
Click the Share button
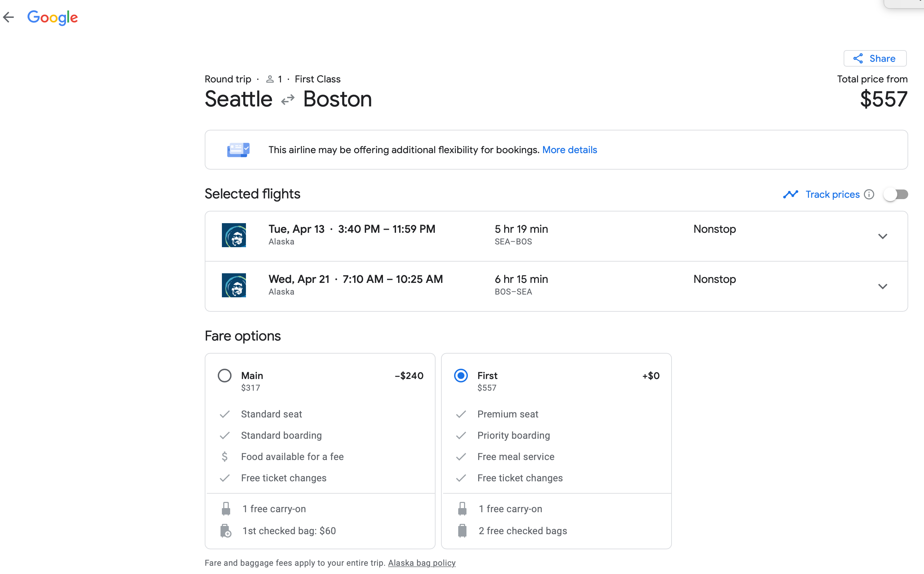point(875,58)
